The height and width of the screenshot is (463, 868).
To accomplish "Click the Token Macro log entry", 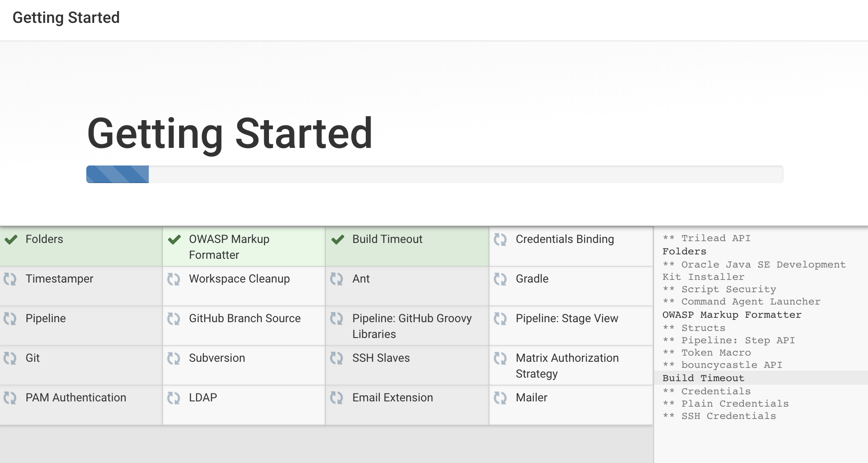I will tap(707, 353).
